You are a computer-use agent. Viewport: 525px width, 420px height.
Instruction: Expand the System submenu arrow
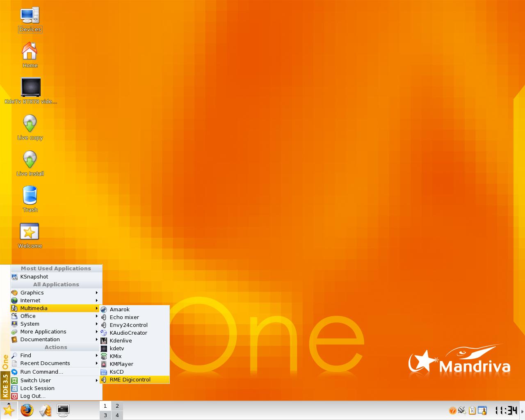coord(97,324)
